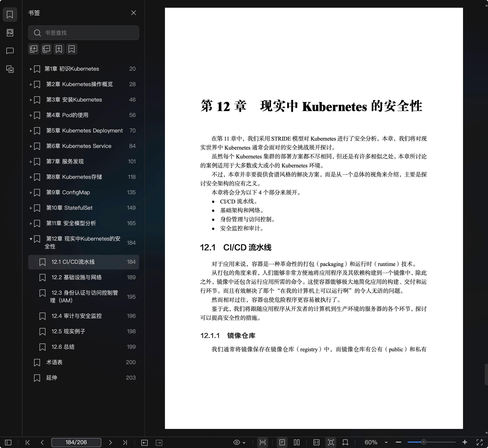Click page number 184 beside 12.1 bookmark
488x448 pixels.
(x=131, y=262)
